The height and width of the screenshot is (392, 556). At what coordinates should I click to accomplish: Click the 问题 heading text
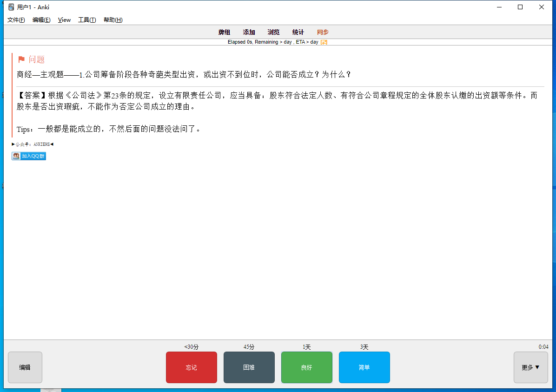click(37, 59)
